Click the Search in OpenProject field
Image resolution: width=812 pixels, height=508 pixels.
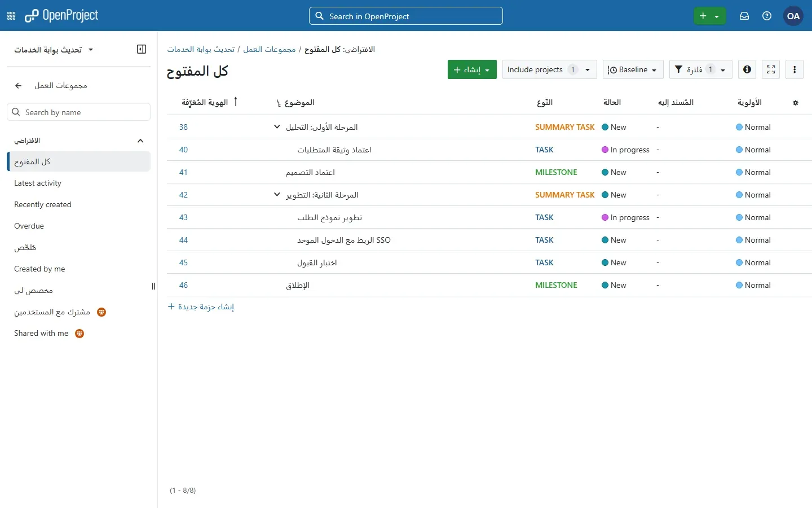coord(406,16)
